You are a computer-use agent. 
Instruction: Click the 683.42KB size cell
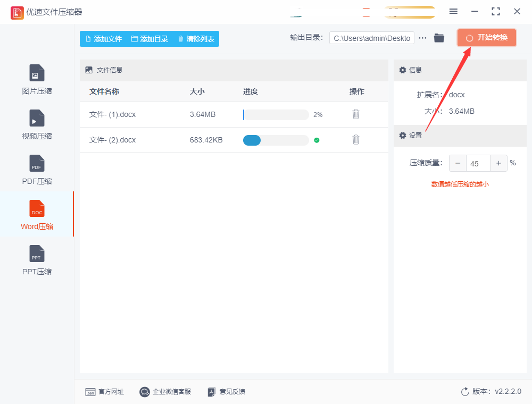click(x=206, y=140)
